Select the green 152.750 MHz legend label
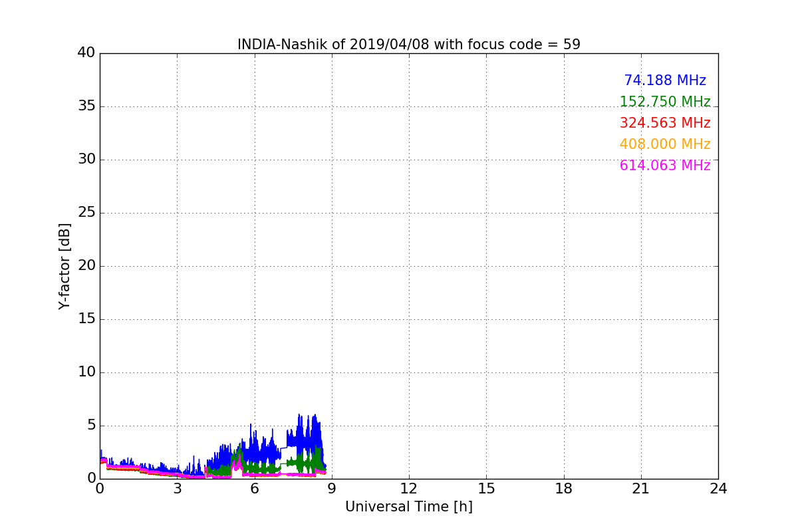The height and width of the screenshot is (532, 798). click(x=665, y=102)
